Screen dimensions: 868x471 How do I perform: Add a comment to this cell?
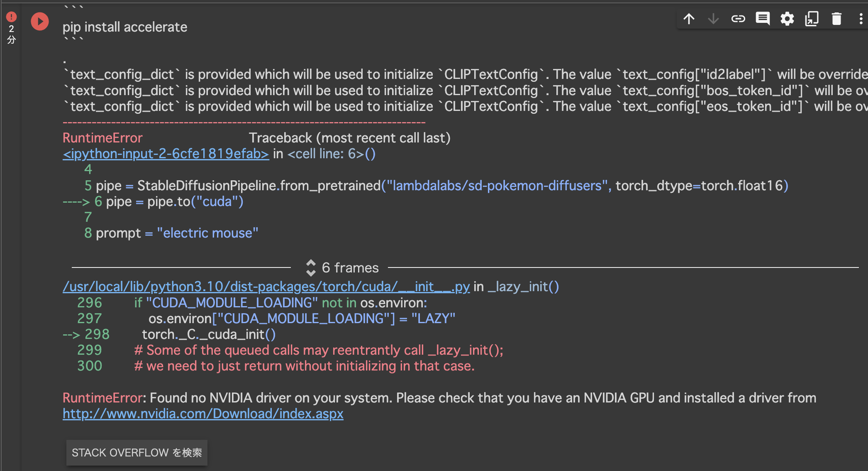pos(763,19)
